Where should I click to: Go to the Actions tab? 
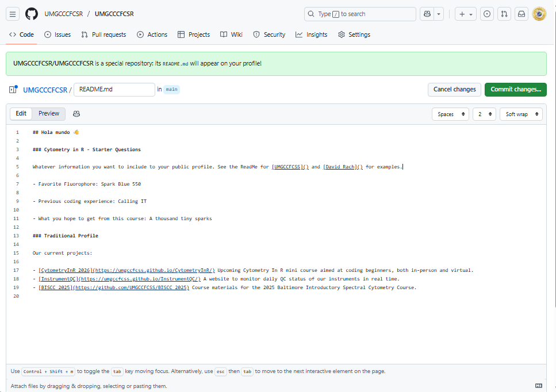click(152, 34)
